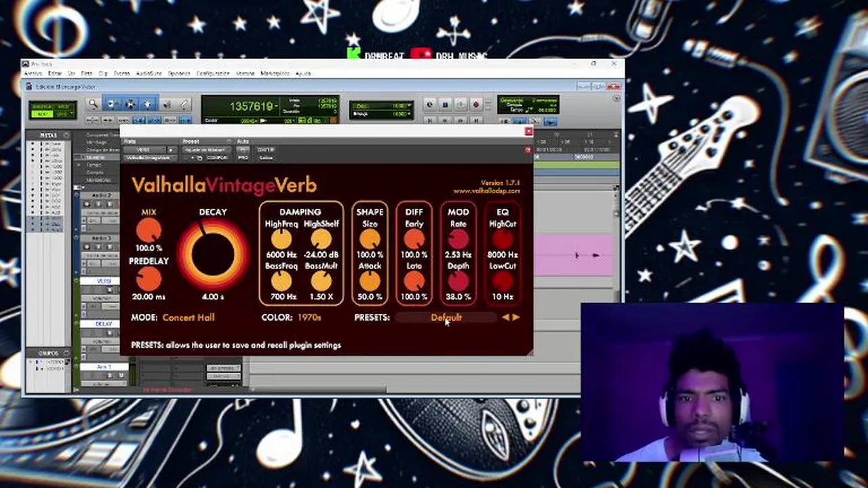Open the Pista menu

(x=87, y=73)
